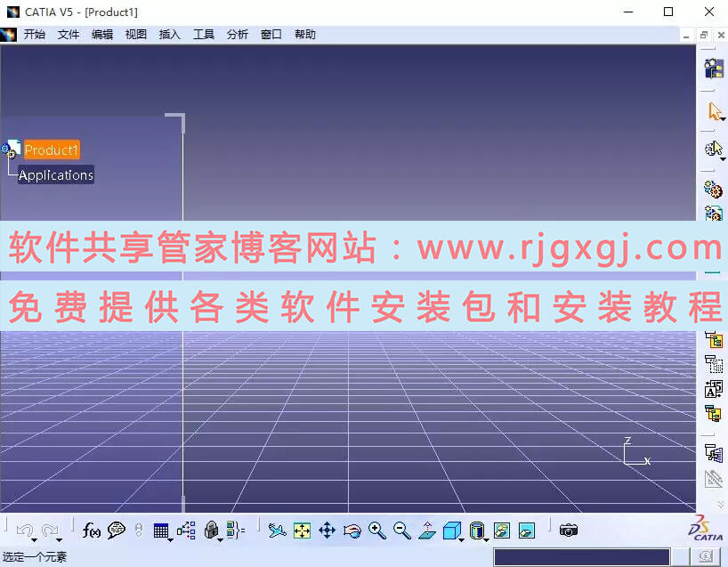The image size is (728, 567).
Task: Open the 开始 menu
Action: click(35, 35)
